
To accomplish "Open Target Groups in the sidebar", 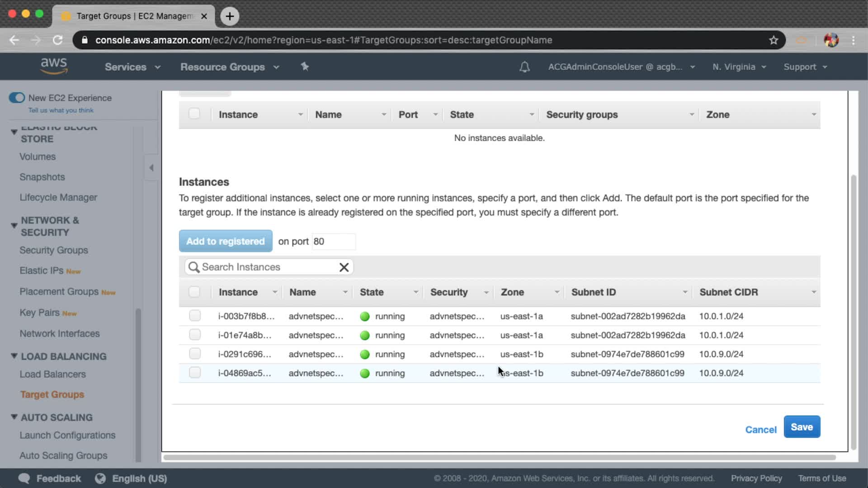I will pos(52,394).
